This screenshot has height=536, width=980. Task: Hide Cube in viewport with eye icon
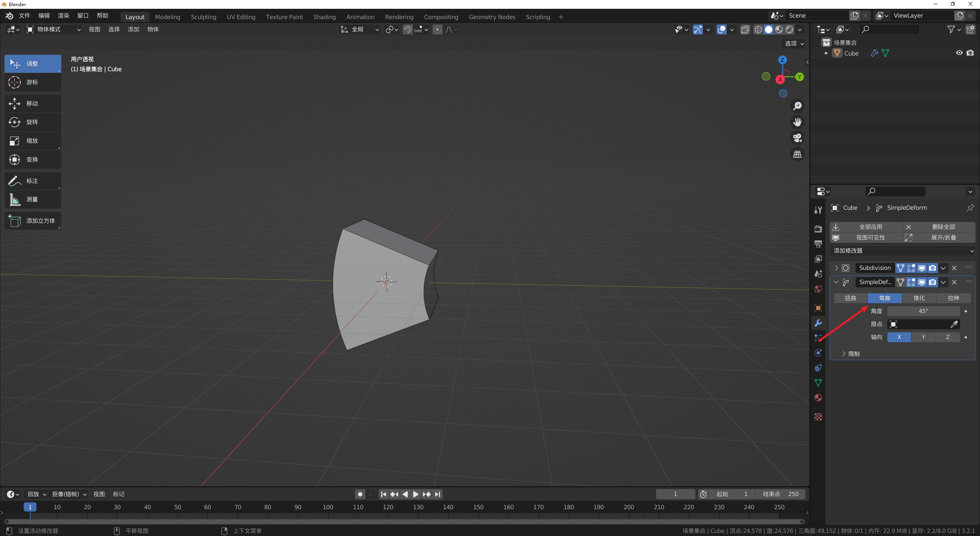[959, 53]
